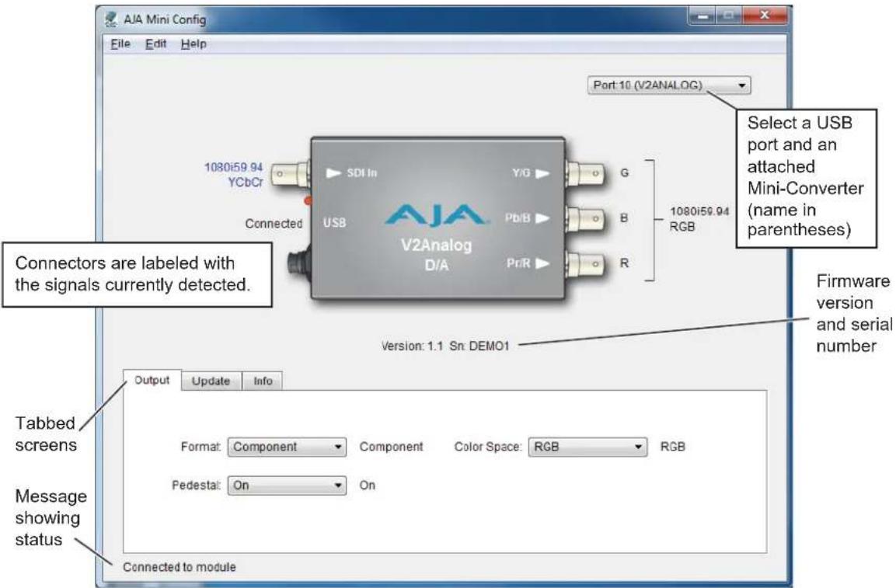
Task: Open the Pedestal dropdown set to On
Action: coord(287,485)
